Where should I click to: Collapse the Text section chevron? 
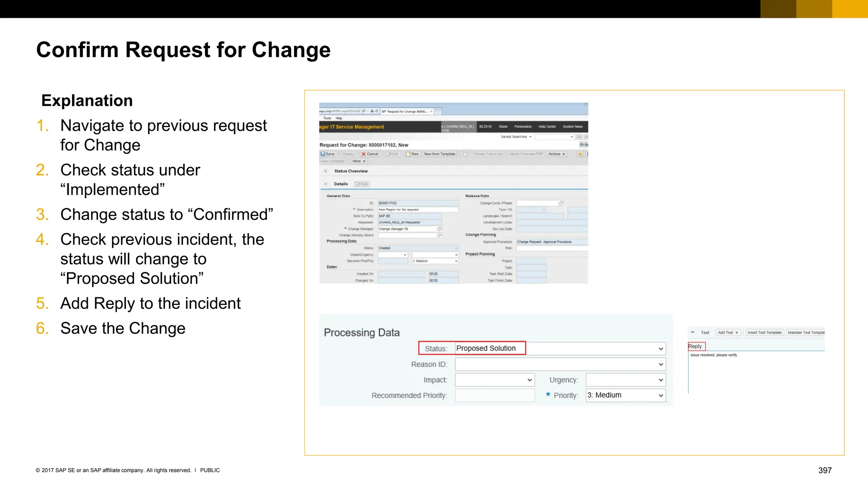click(x=693, y=333)
